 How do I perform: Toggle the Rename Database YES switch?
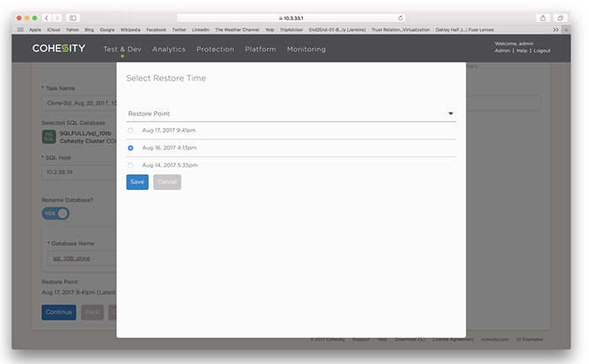(56, 214)
